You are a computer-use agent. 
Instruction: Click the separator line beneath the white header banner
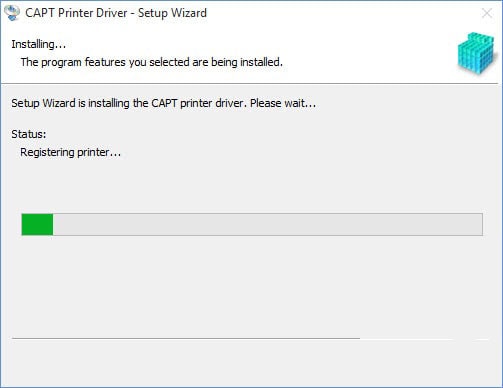(250, 83)
